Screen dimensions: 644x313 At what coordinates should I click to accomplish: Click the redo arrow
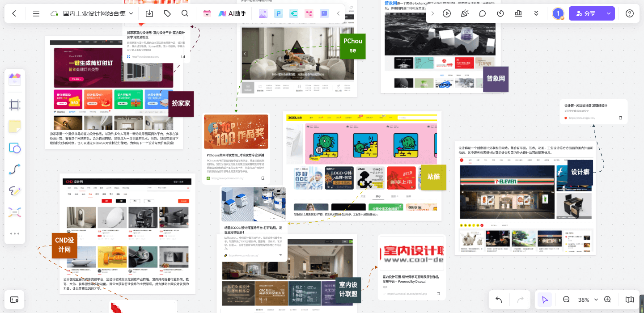coord(520,300)
